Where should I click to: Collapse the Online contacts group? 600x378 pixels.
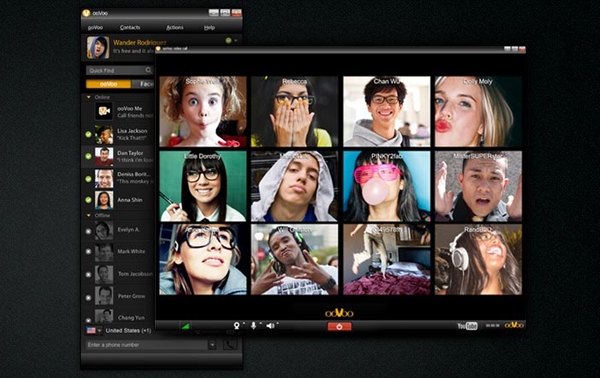point(89,97)
